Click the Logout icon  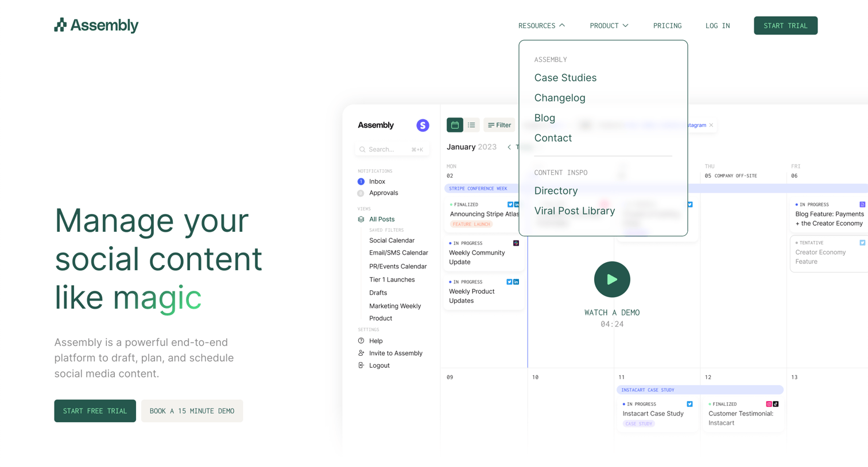[361, 365]
